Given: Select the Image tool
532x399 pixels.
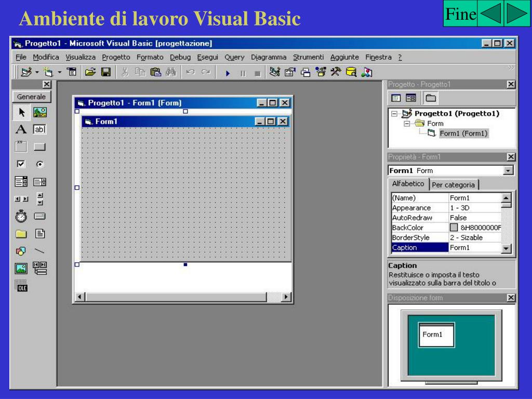Looking at the screenshot, I should pos(21,269).
